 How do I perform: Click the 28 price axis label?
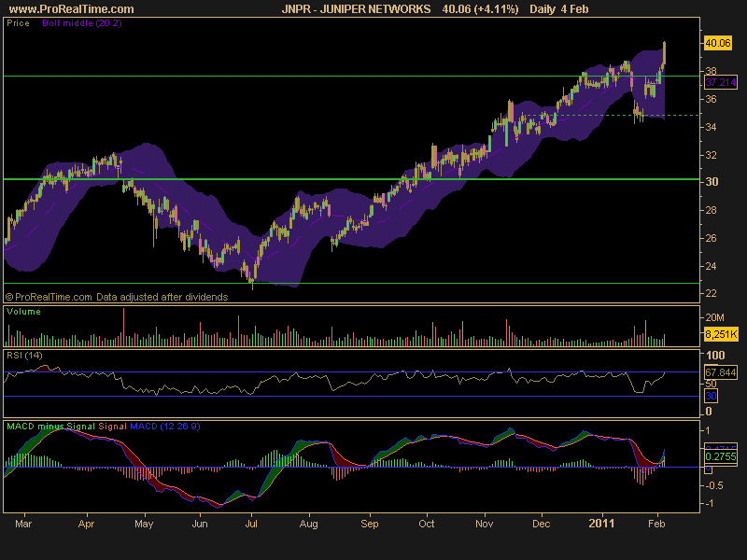click(x=711, y=210)
